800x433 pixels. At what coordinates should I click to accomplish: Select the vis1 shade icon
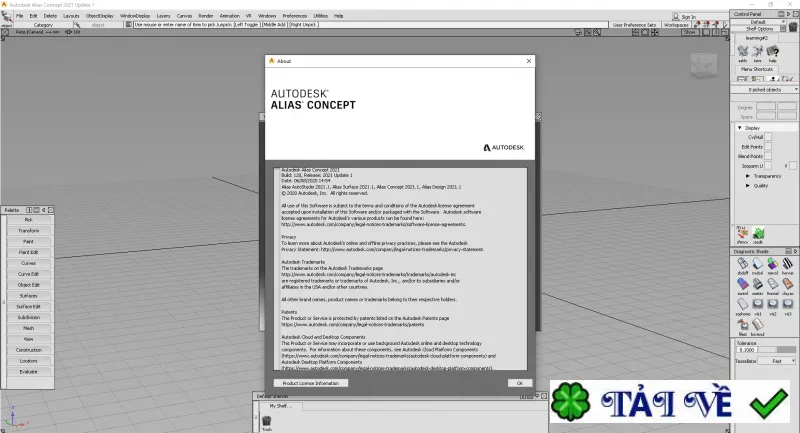(758, 304)
